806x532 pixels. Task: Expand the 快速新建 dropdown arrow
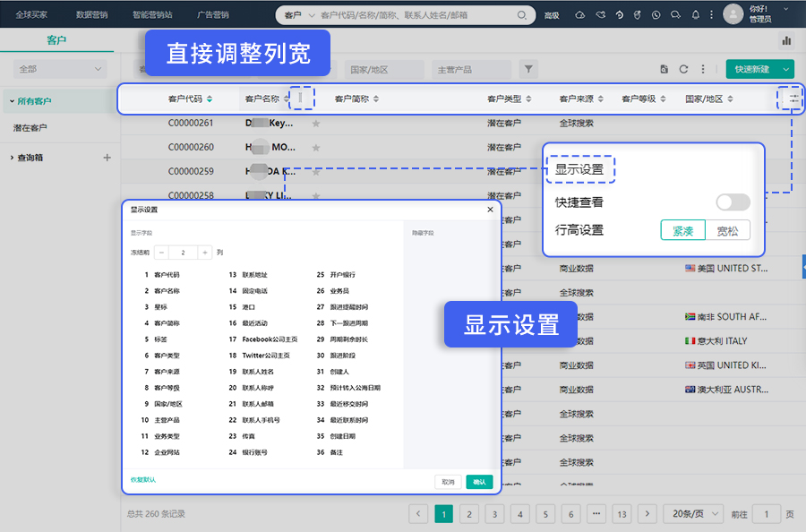[786, 69]
